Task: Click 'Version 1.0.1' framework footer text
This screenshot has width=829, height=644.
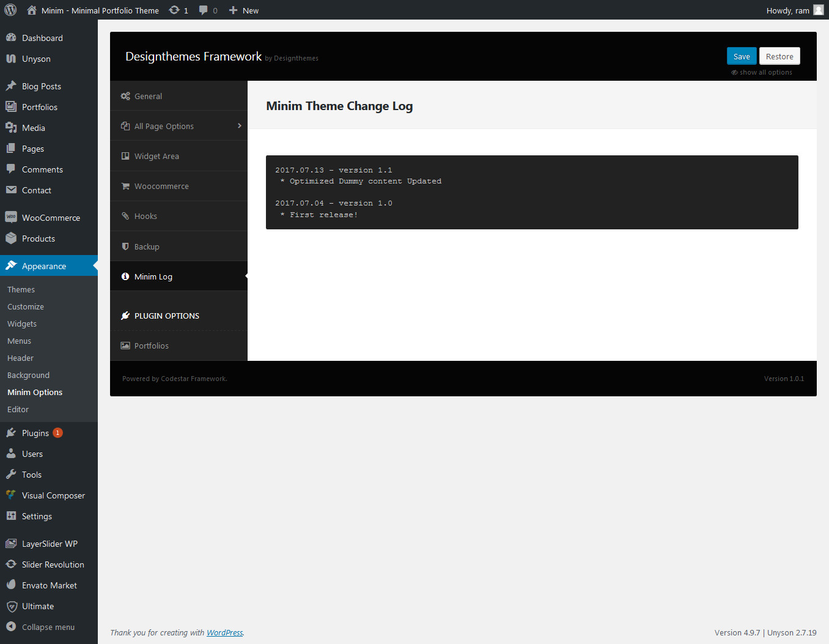Action: 784,379
